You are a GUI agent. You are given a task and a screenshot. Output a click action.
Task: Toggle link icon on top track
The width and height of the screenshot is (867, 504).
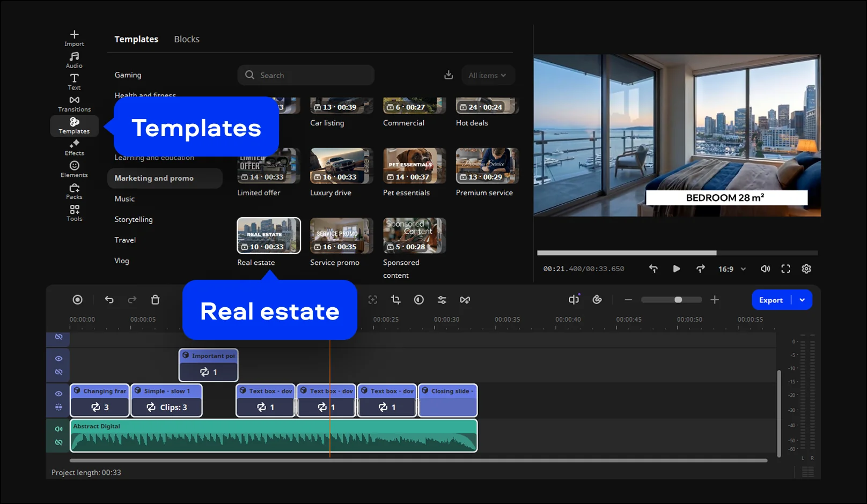[58, 337]
